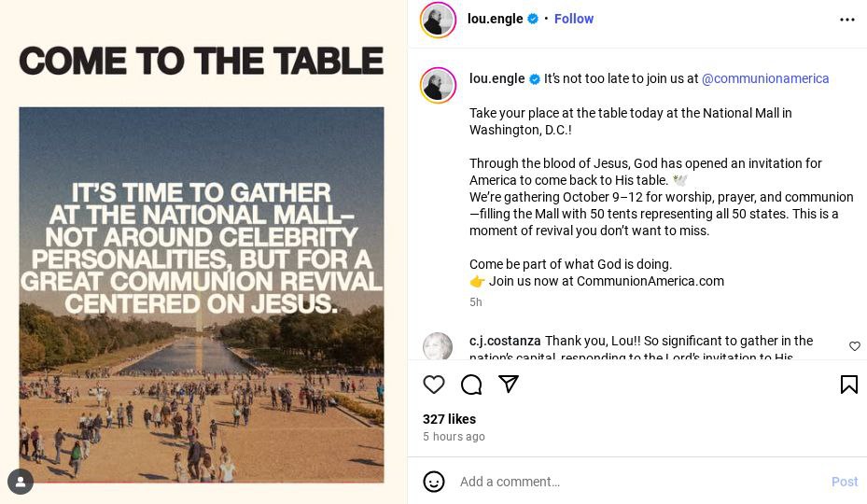The height and width of the screenshot is (504, 867).
Task: Share post using paper plane icon
Action: (x=509, y=384)
